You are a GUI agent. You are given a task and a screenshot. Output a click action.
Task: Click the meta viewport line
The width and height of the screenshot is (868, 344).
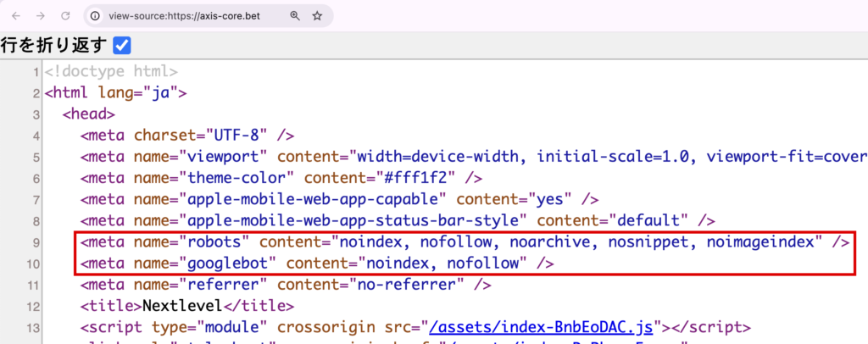click(x=474, y=157)
